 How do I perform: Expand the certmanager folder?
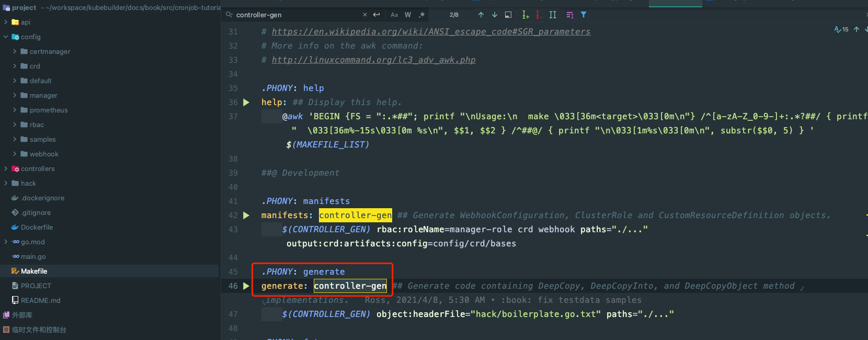pos(15,51)
